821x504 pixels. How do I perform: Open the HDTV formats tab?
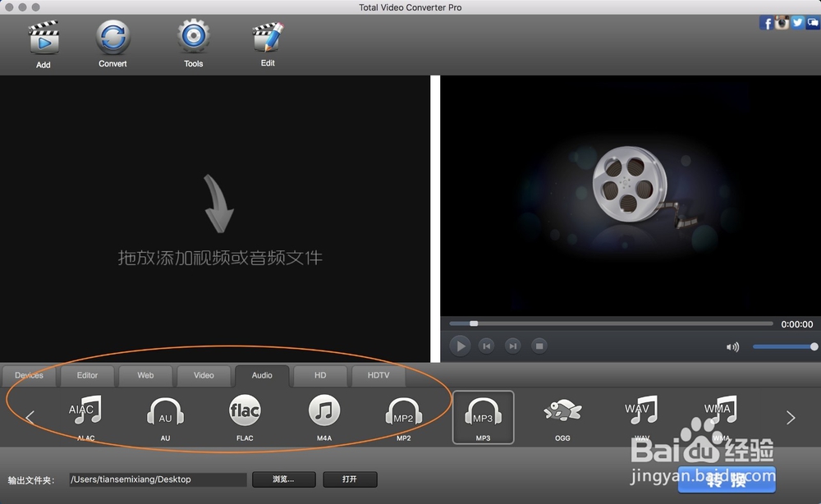(x=378, y=375)
